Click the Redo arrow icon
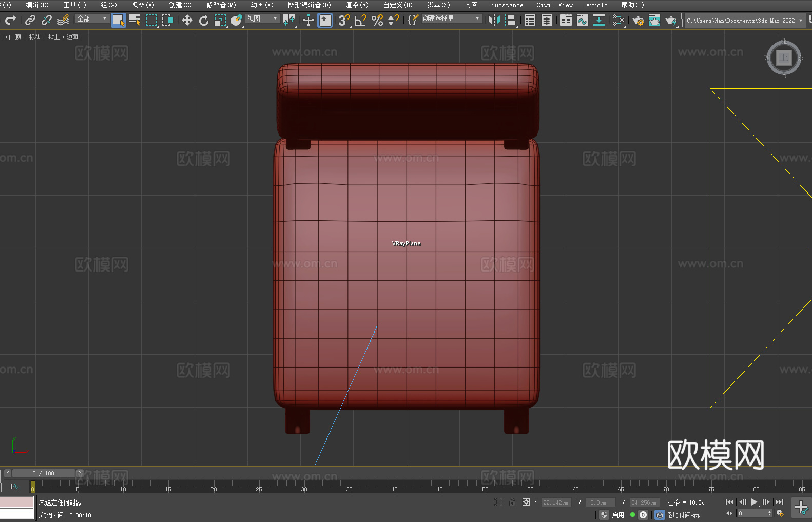Viewport: 812px width, 522px height. 10,20
